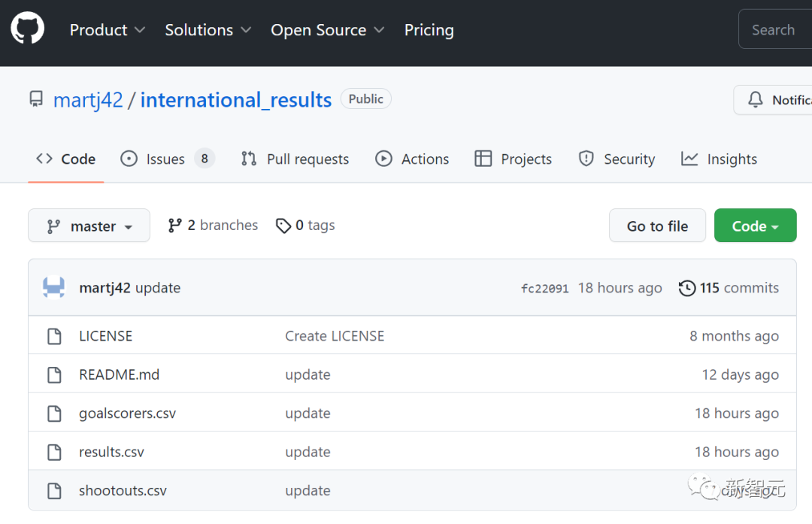Click the tags label icon
The height and width of the screenshot is (524, 812).
click(x=283, y=226)
